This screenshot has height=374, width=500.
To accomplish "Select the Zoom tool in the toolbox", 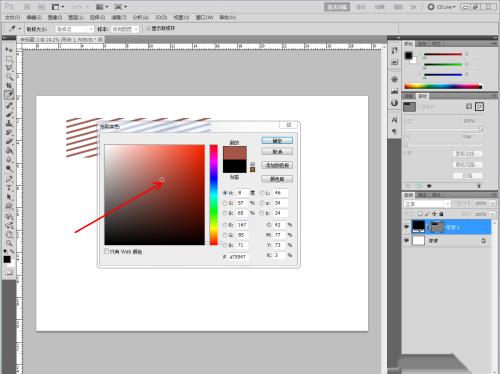I will point(9,243).
